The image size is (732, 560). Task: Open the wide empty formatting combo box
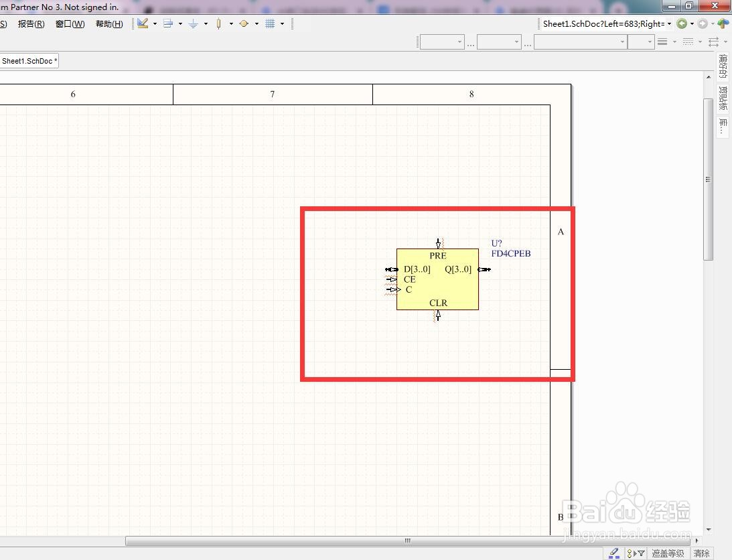580,42
